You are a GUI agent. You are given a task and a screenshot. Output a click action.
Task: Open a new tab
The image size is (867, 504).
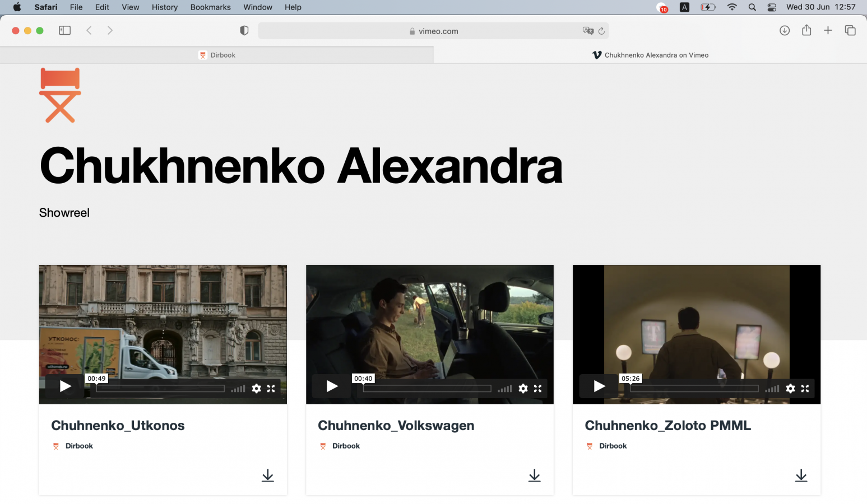coord(828,30)
